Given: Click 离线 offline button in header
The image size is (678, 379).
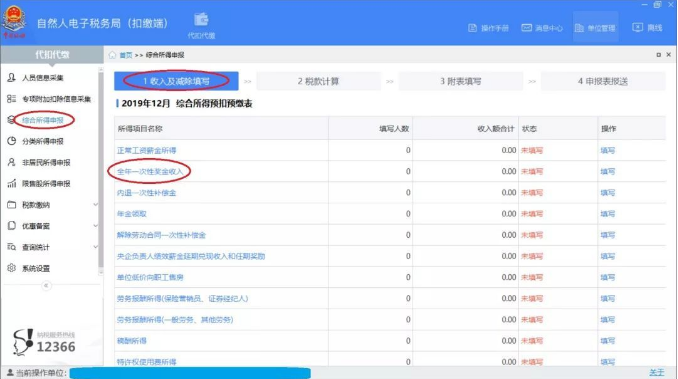Looking at the screenshot, I should click(647, 28).
